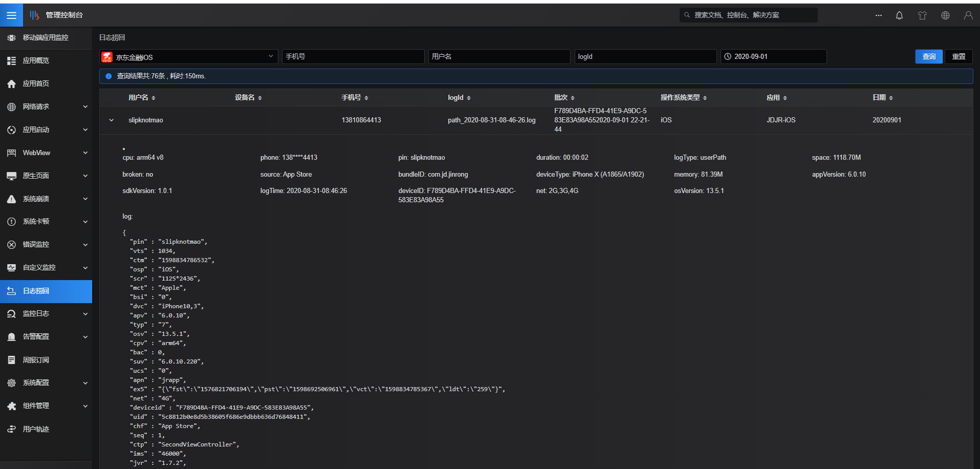Open the 京东金融iOS app dropdown
The width and height of the screenshot is (980, 469).
tap(188, 57)
